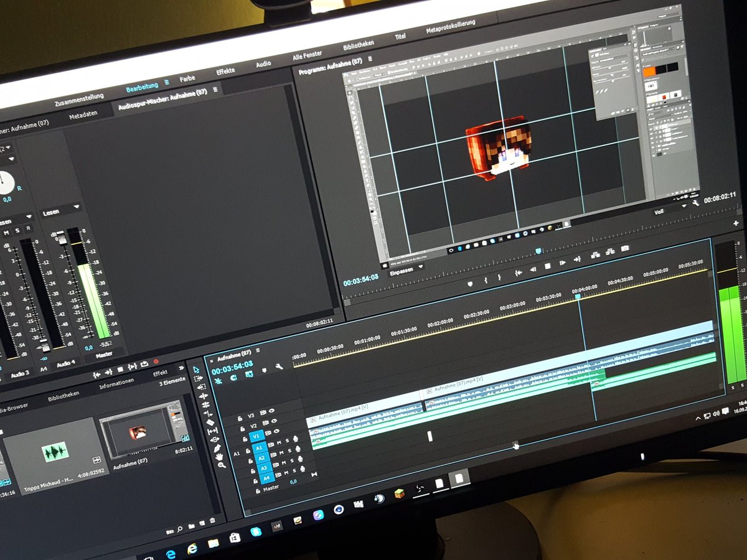Select the Track Select Backward tool
Screen dimensions: 747x560
tap(202, 387)
